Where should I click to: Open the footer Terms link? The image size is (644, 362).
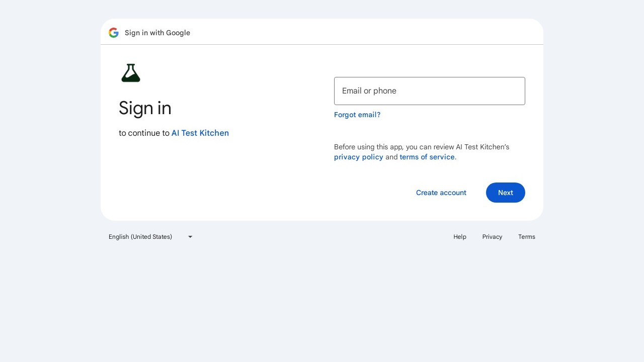click(x=526, y=237)
